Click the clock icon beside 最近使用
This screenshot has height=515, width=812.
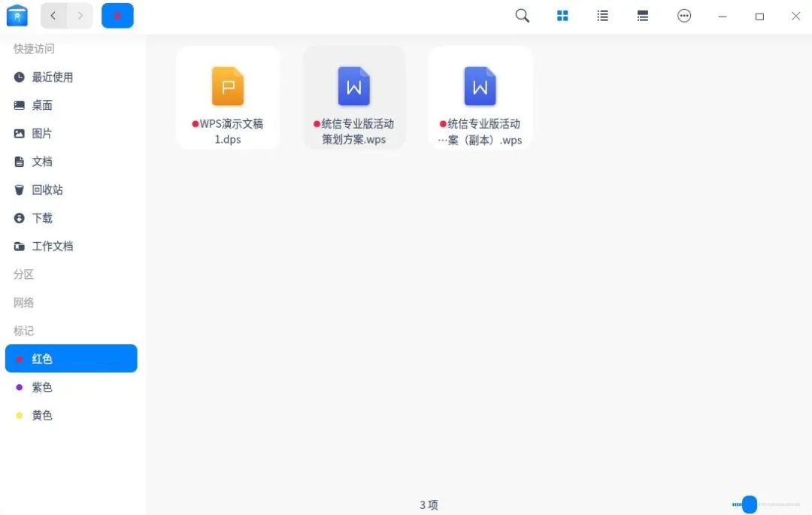[19, 77]
